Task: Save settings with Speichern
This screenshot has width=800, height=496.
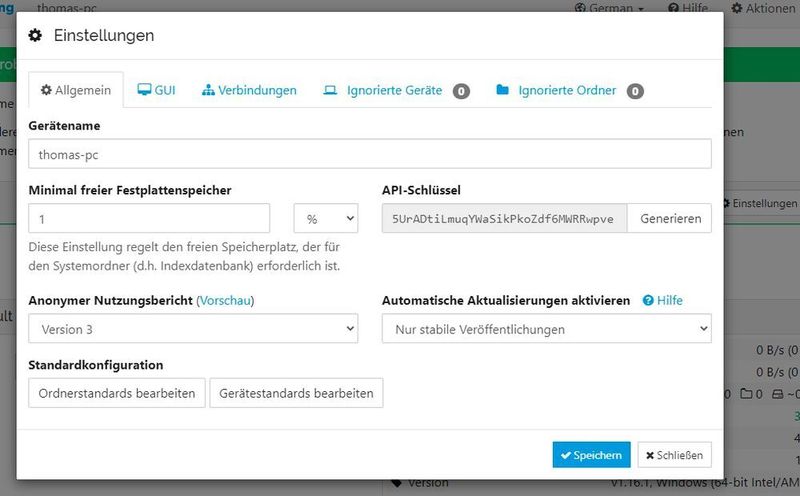Action: coord(591,455)
